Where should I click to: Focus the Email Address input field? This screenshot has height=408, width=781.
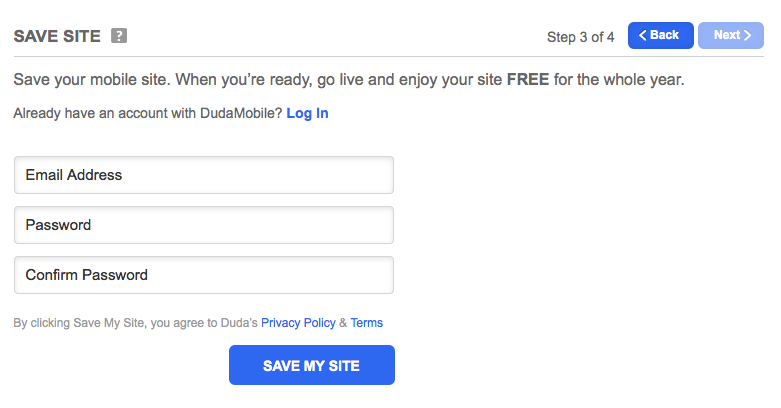(204, 175)
